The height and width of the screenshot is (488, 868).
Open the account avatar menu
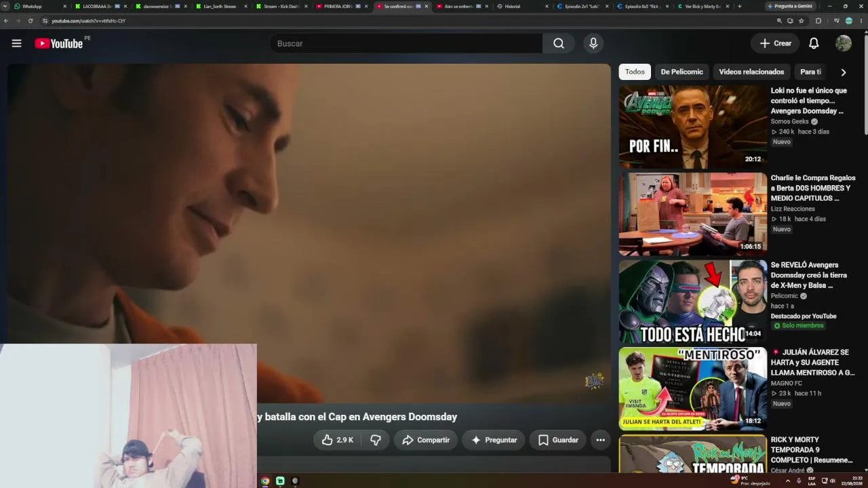tap(844, 43)
